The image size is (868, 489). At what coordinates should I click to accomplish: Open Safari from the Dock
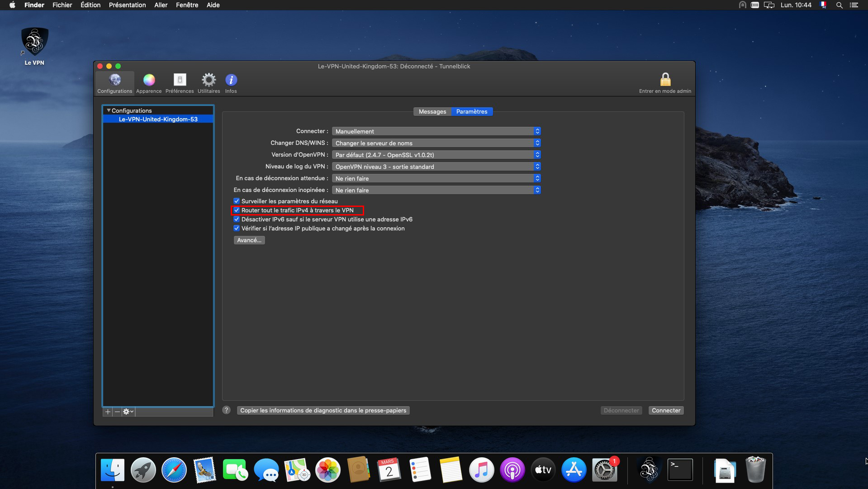click(174, 470)
